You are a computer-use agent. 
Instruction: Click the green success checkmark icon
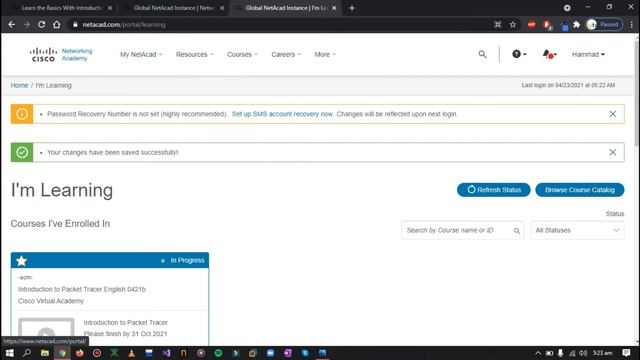pos(22,152)
